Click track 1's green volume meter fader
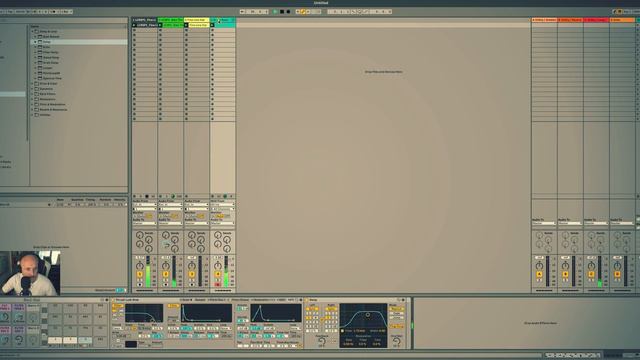This screenshot has width=640, height=360. click(x=148, y=271)
